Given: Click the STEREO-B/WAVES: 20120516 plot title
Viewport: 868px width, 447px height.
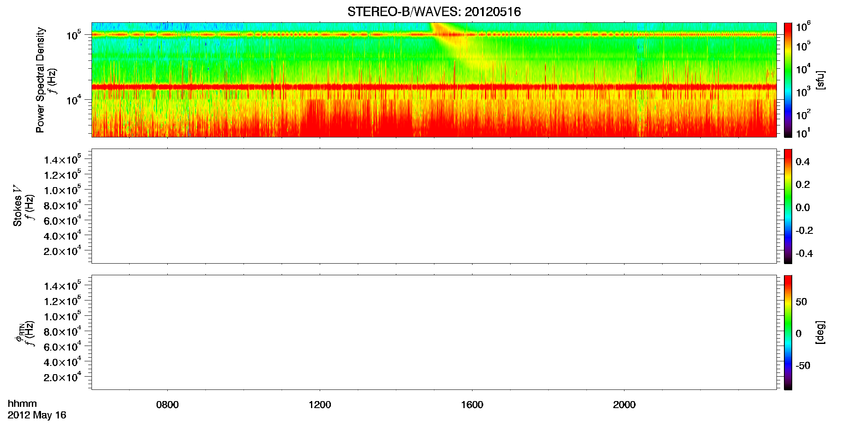Looking at the screenshot, I should 434,12.
